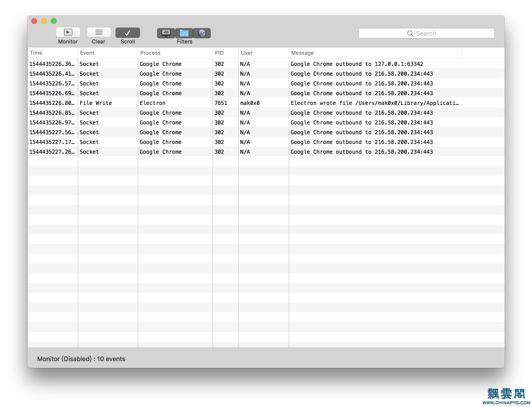Select row with time 1544435227.17…
Image resolution: width=532 pixels, height=407 pixels.
[x=266, y=142]
